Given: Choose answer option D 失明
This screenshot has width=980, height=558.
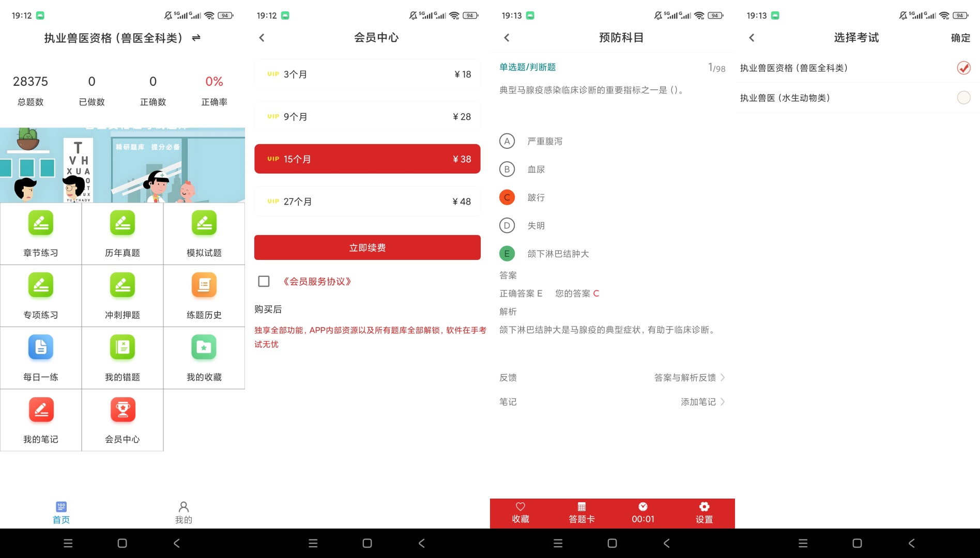Looking at the screenshot, I should (507, 225).
